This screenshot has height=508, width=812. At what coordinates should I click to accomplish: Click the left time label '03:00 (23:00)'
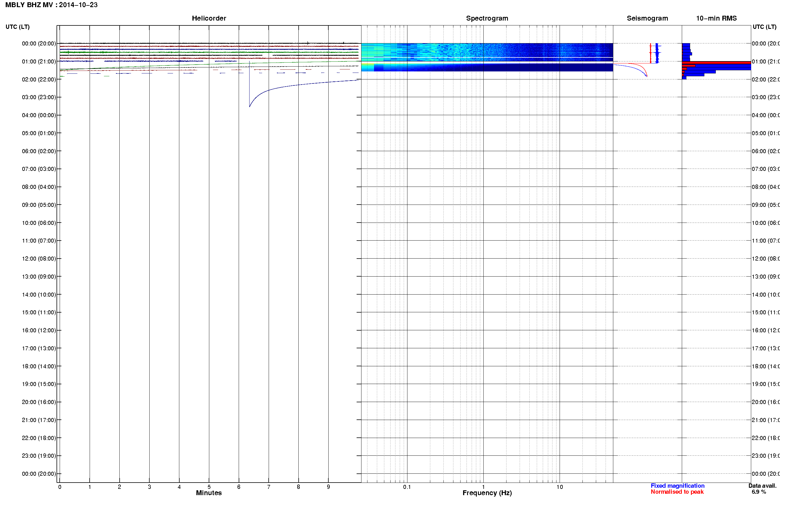pyautogui.click(x=39, y=97)
